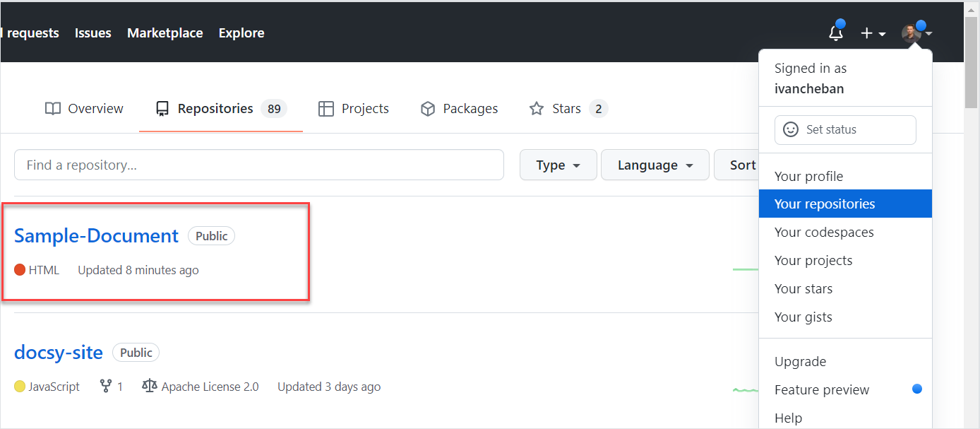This screenshot has width=980, height=429.
Task: Open the Language filter dropdown
Action: point(655,165)
